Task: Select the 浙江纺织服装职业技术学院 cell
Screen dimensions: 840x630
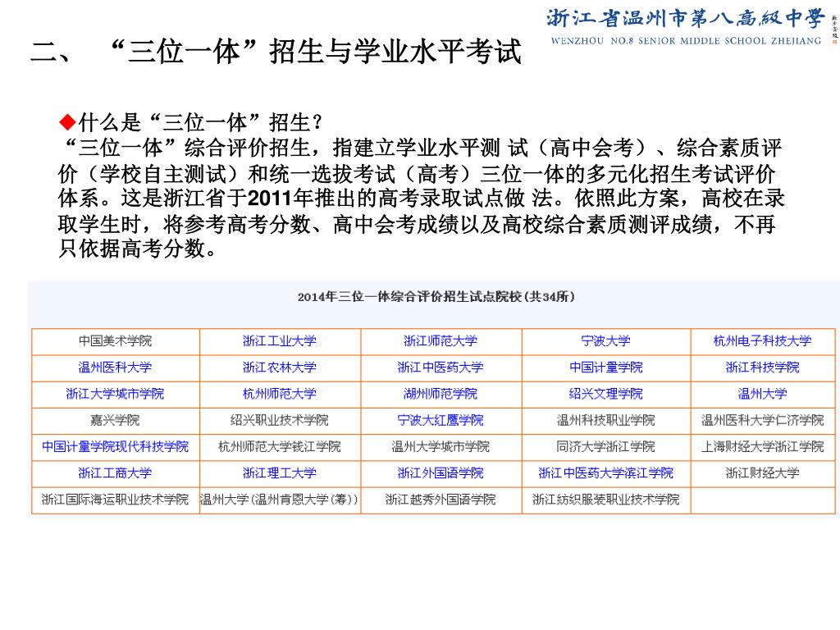Action: click(606, 500)
